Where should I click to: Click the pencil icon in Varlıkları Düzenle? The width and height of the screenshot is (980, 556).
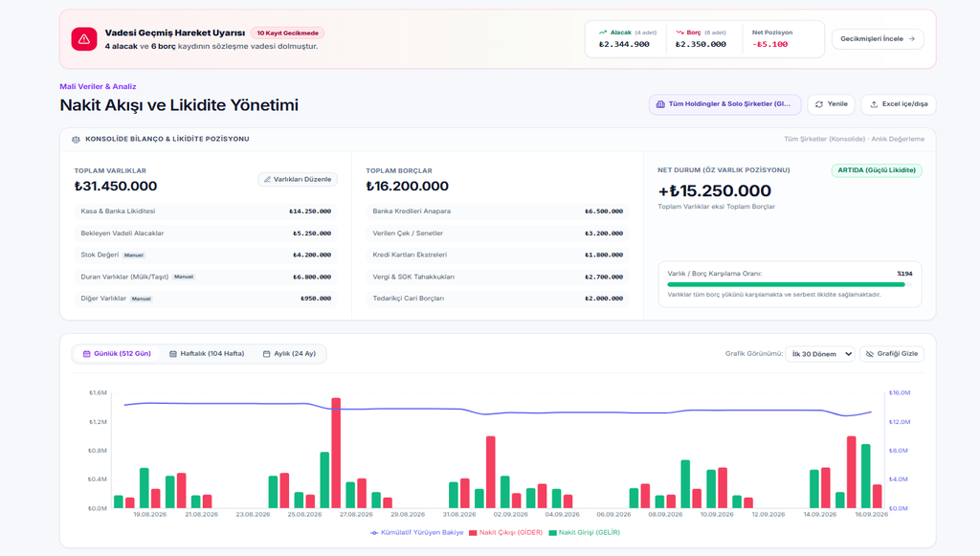point(268,179)
